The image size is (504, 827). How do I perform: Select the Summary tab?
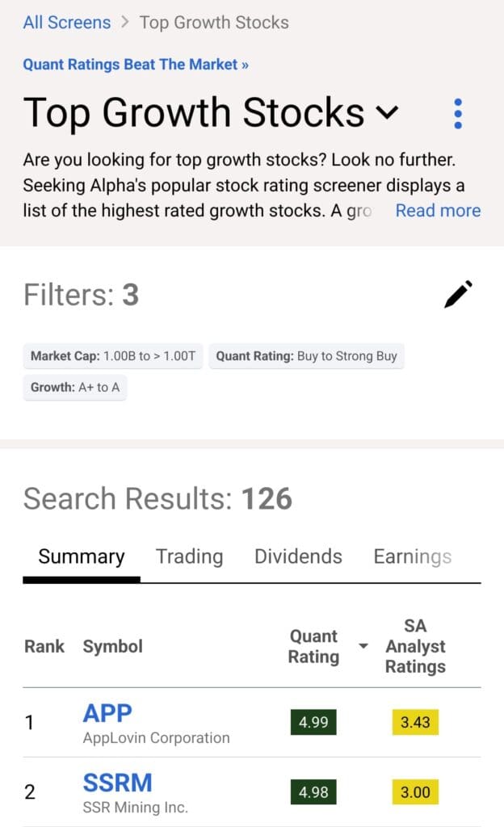pyautogui.click(x=80, y=556)
